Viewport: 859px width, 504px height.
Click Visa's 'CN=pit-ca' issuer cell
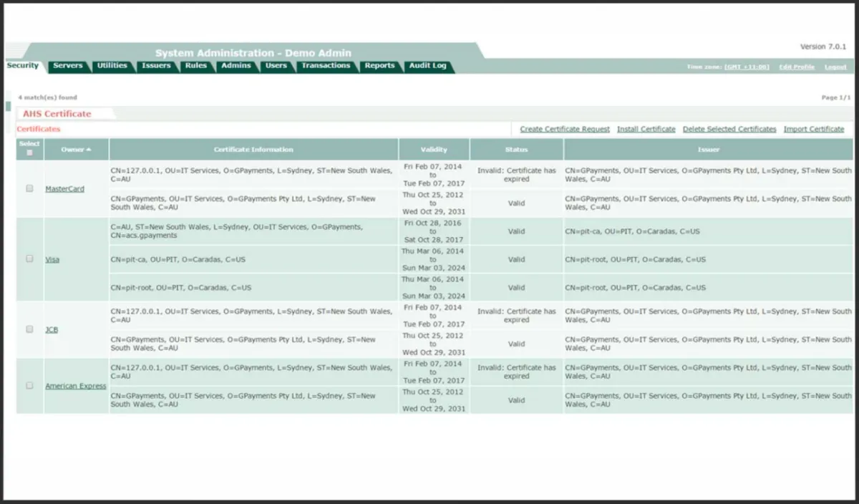coord(709,231)
